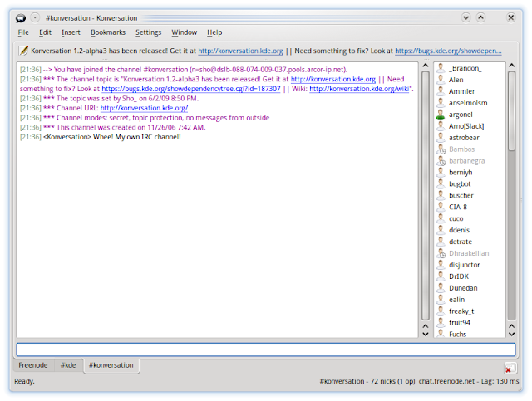Click the user icon next to CIA-8

[x=441, y=207]
